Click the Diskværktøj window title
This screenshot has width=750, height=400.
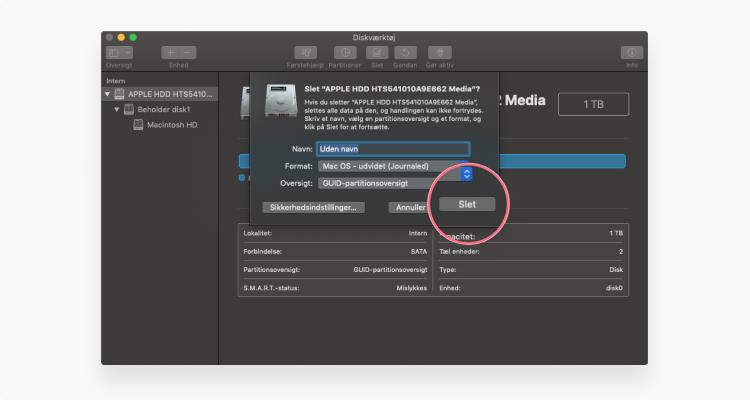[374, 37]
